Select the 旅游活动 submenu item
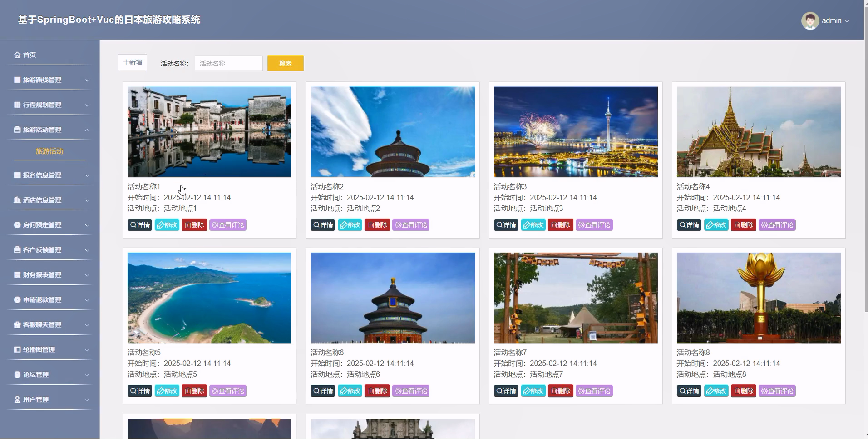The width and height of the screenshot is (868, 439). (x=49, y=151)
